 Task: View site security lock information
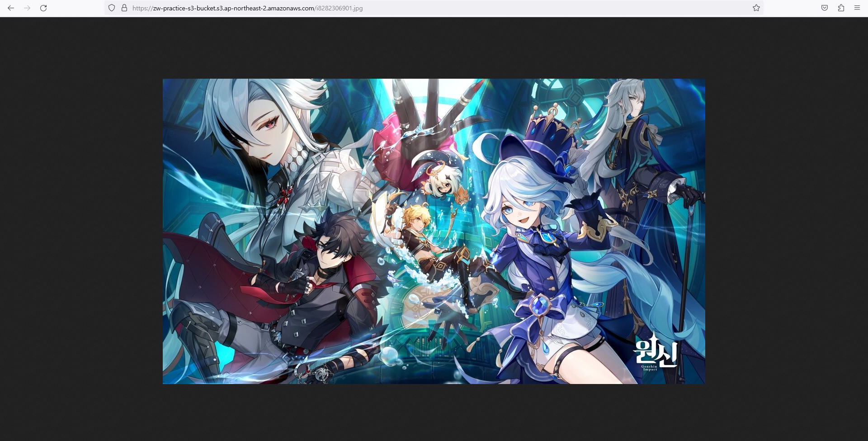tap(124, 8)
